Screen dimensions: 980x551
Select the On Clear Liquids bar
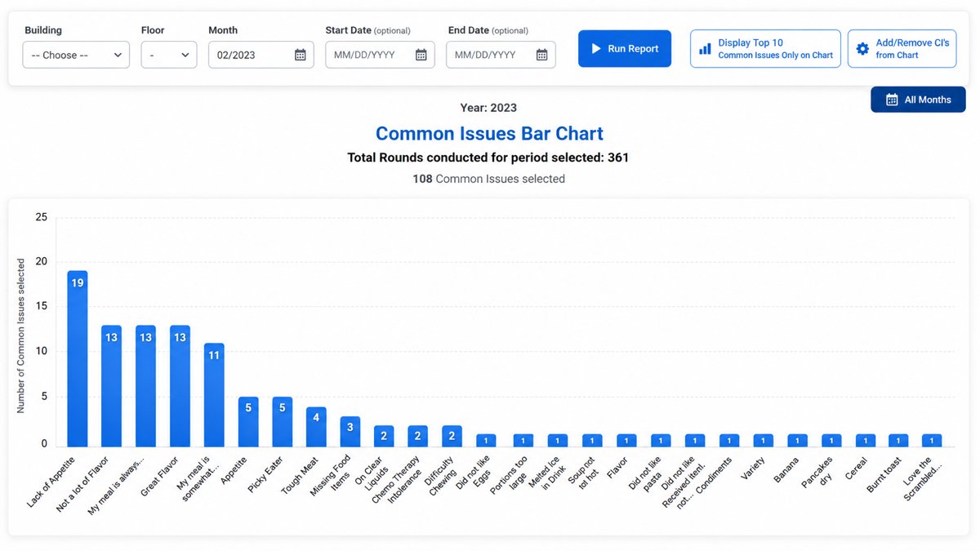click(384, 436)
